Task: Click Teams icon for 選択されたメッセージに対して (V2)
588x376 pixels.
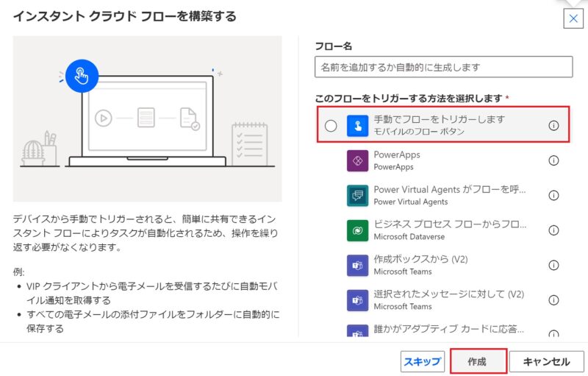Action: click(x=358, y=299)
